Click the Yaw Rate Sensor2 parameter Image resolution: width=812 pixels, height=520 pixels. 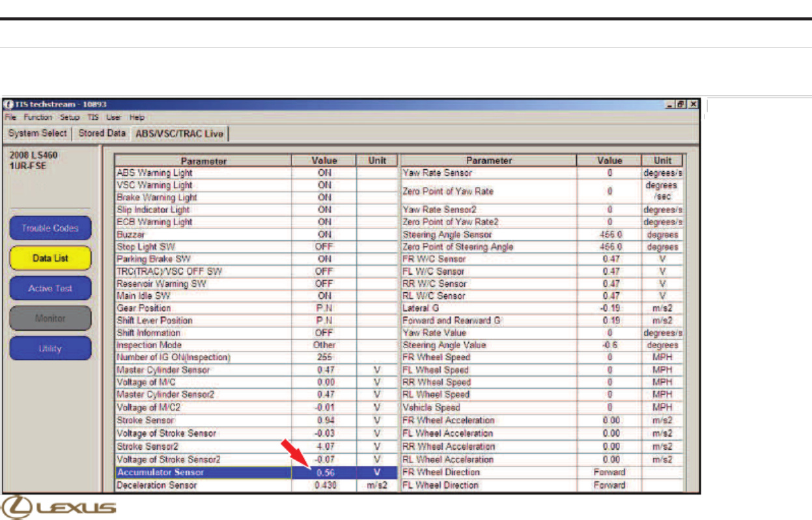pos(440,210)
